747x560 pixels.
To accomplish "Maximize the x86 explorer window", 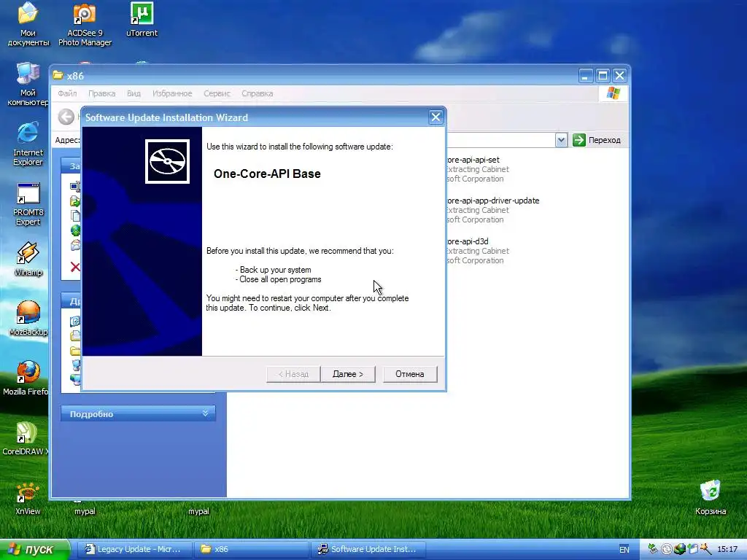I will click(x=603, y=76).
